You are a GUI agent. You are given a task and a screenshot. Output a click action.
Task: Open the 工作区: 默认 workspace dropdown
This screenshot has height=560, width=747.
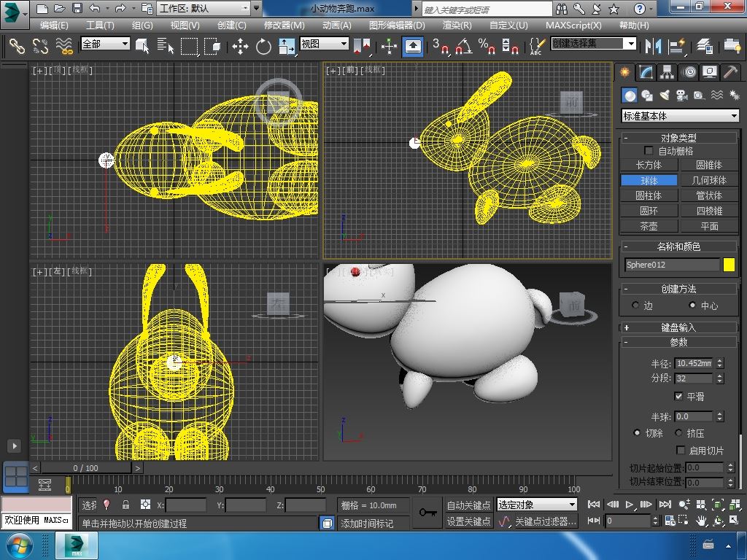click(x=204, y=8)
